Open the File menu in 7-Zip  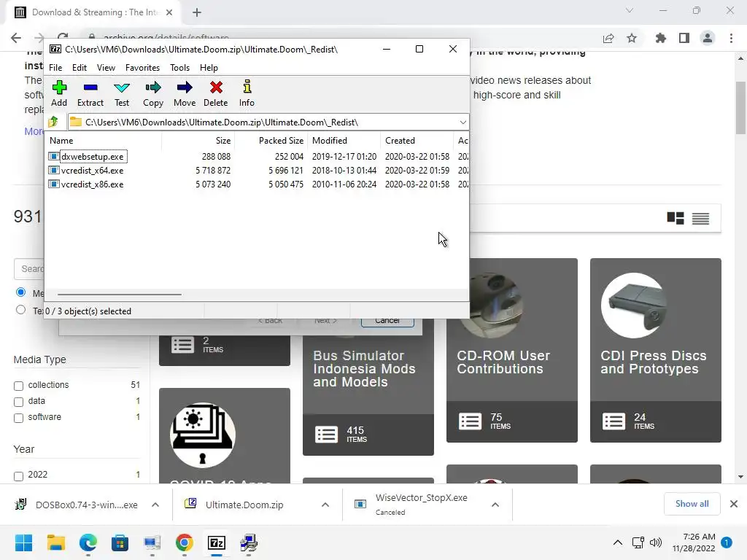[x=55, y=68]
